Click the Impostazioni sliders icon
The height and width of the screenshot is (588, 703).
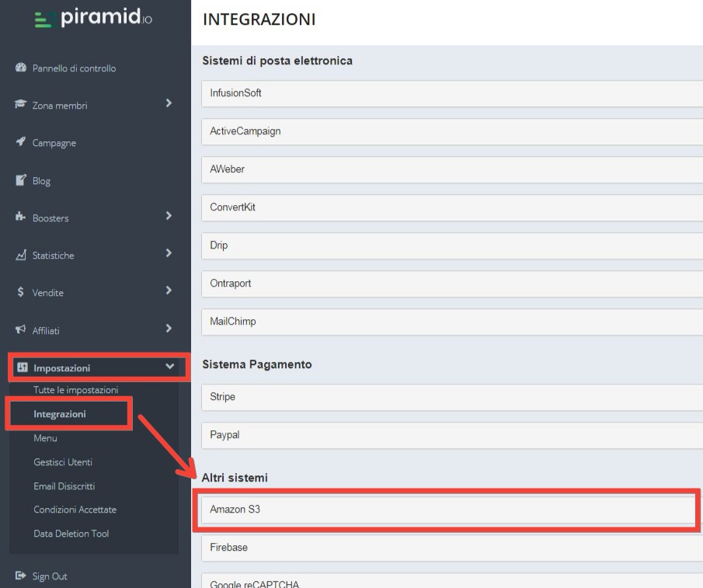coord(23,367)
